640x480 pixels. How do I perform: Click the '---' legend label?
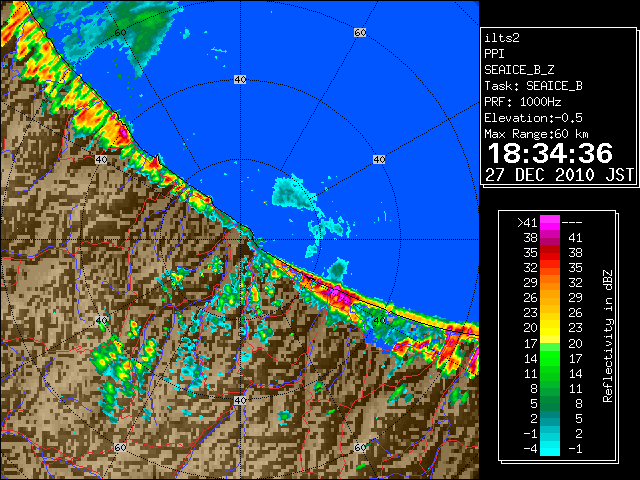click(x=572, y=223)
